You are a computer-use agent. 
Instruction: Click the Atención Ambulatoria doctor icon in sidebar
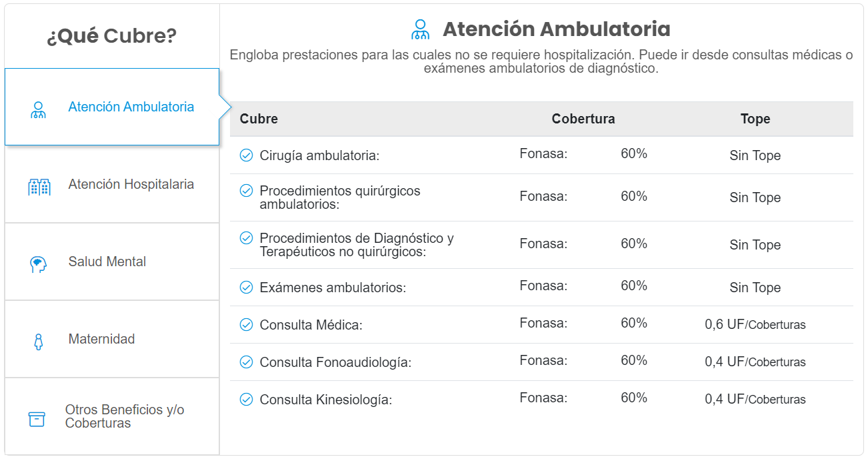click(x=39, y=110)
